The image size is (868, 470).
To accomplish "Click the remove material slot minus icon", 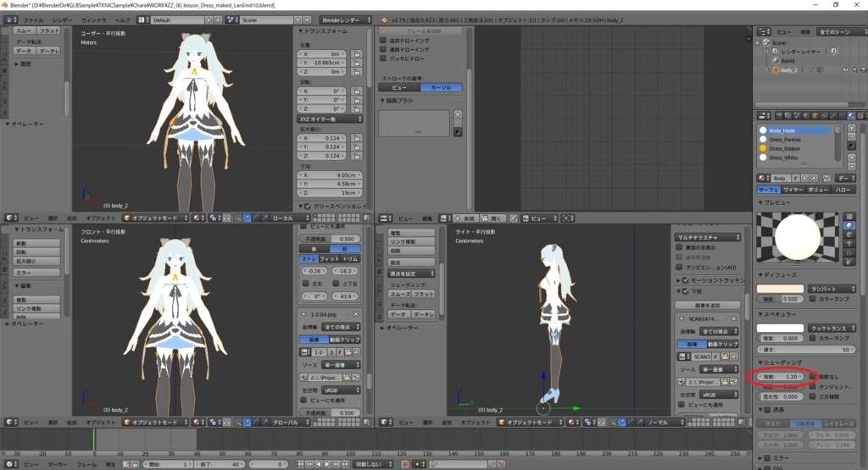I will coord(851,136).
